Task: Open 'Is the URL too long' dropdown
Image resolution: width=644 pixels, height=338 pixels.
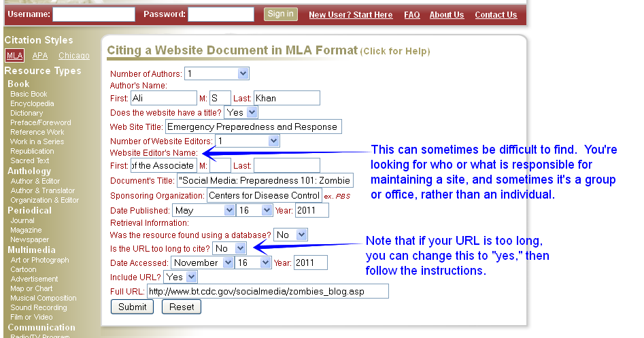Action: tap(229, 248)
